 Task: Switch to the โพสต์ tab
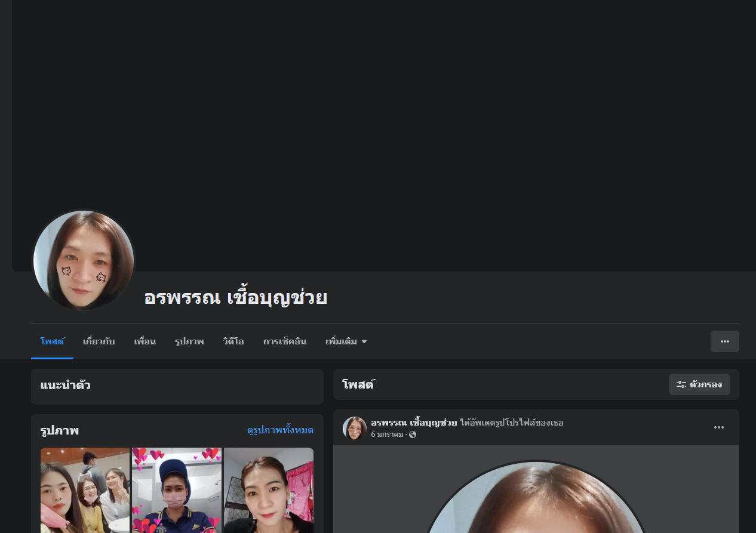tap(52, 341)
